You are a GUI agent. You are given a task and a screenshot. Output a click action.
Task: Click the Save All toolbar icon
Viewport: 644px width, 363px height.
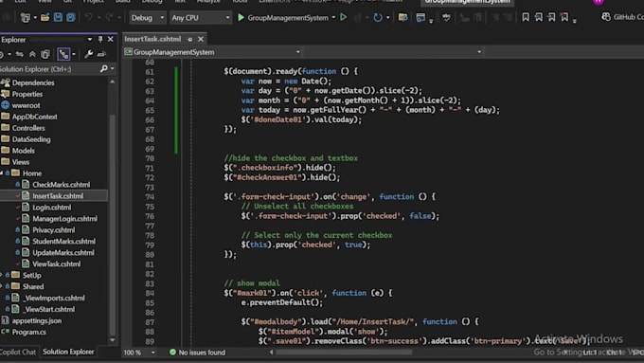(71, 17)
